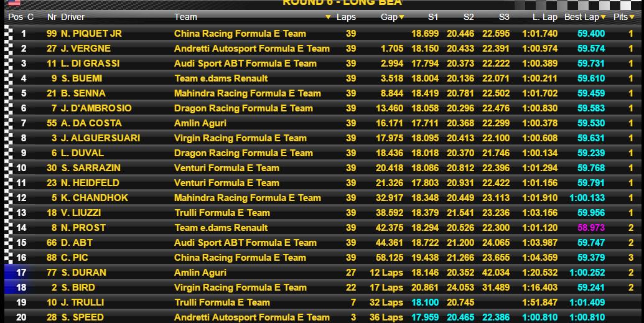644x323 pixels.
Task: Click the US flag icon
Action: coord(14,3)
